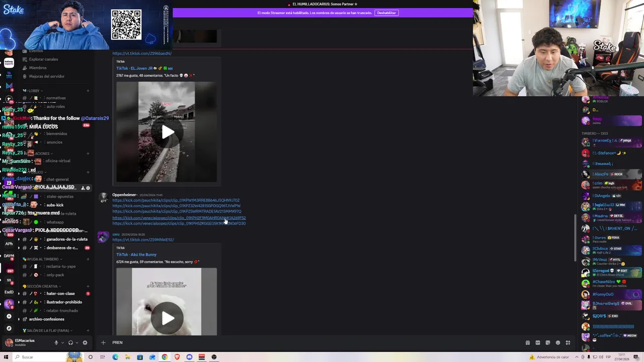The image size is (644, 362).
Task: Add a server with the plus icon
Action: 9,316
